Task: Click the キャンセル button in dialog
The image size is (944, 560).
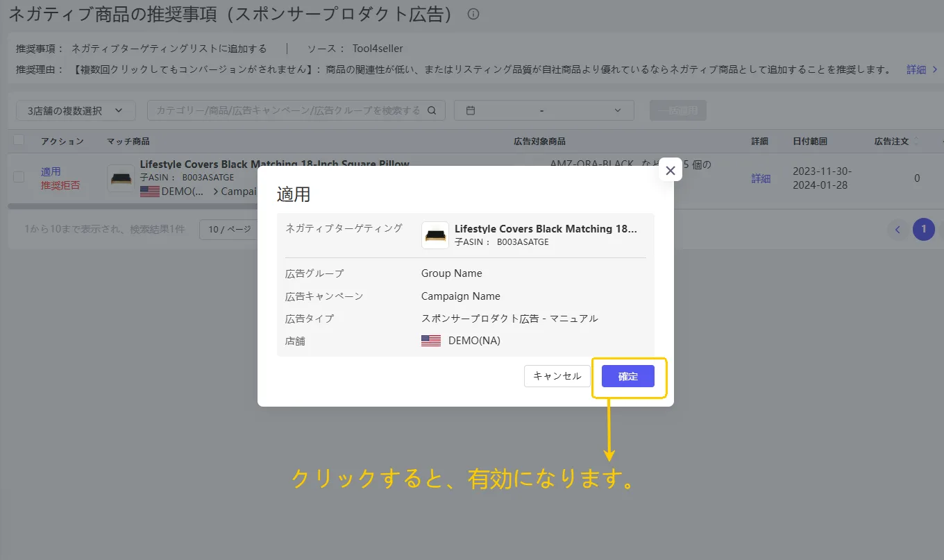Action: point(557,376)
